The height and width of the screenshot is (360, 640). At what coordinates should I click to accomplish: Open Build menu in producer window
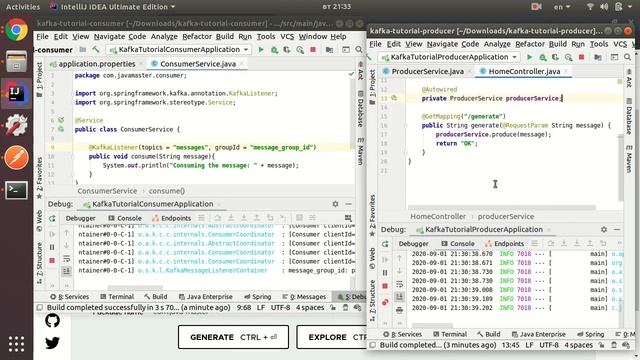[x=558, y=44]
